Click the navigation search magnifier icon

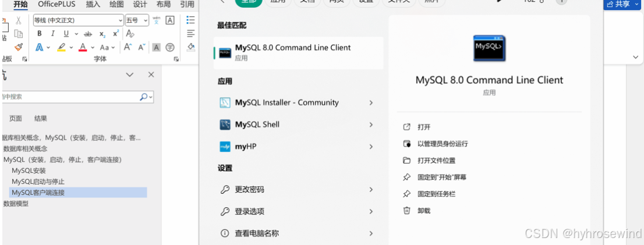coord(143,97)
